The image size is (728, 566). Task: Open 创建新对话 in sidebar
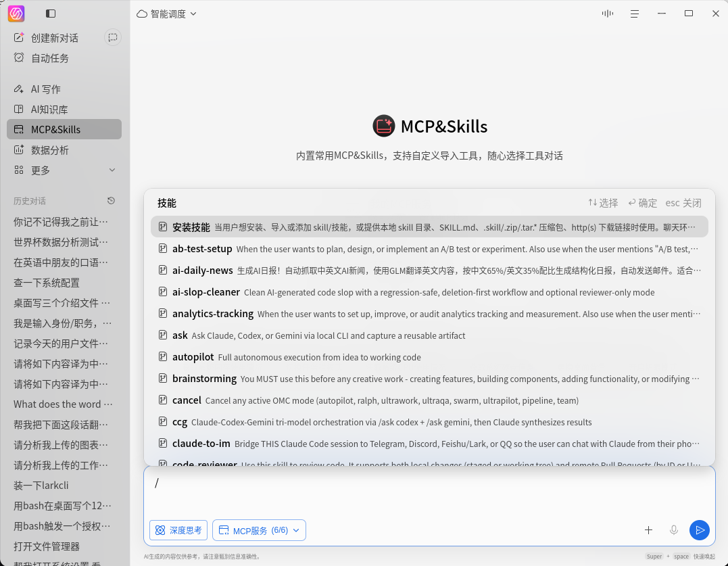(55, 38)
